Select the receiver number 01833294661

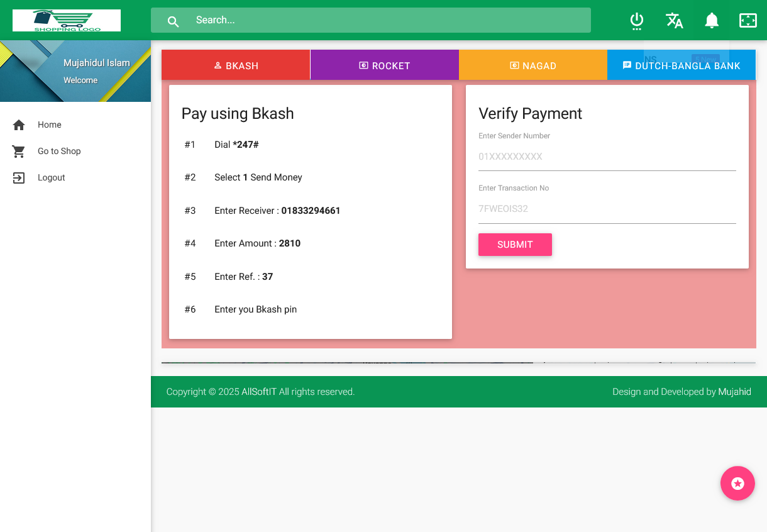click(311, 211)
